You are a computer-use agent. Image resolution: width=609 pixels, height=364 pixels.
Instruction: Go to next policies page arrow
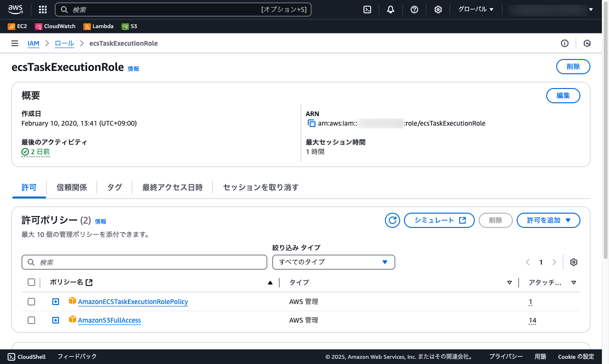click(x=554, y=262)
